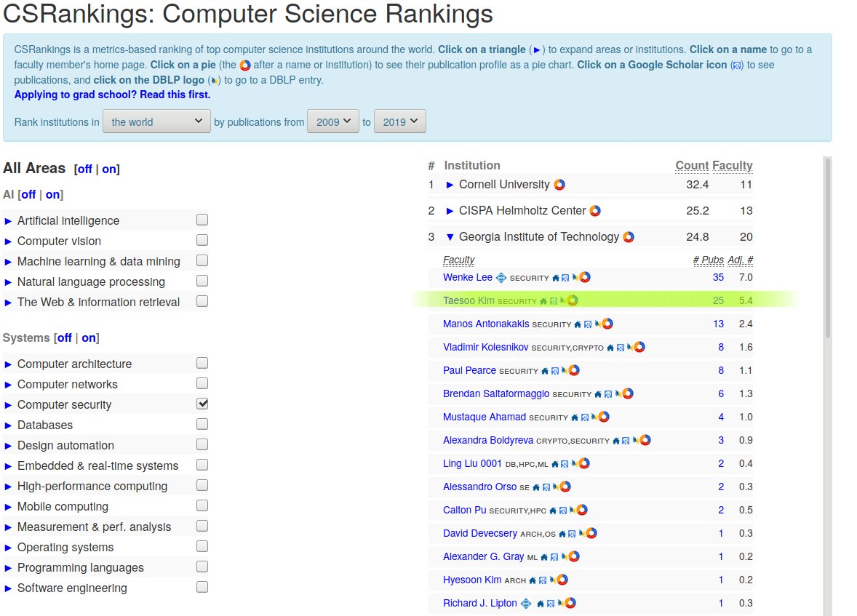Check the Software engineering checkbox
Viewport: 857px width, 616px height.
(x=202, y=587)
